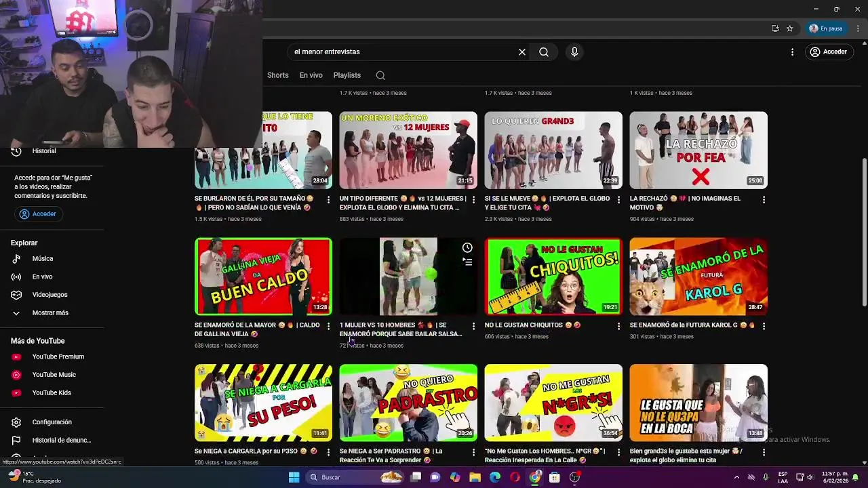Image resolution: width=868 pixels, height=488 pixels.
Task: Open YouTube settings three-dot menu beside Acceder
Action: click(x=792, y=52)
